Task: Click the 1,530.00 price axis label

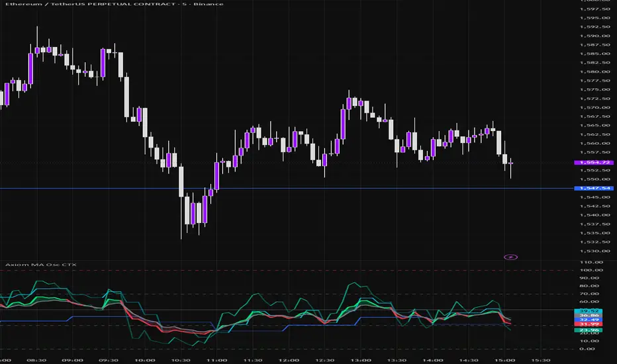Action: tap(595, 251)
